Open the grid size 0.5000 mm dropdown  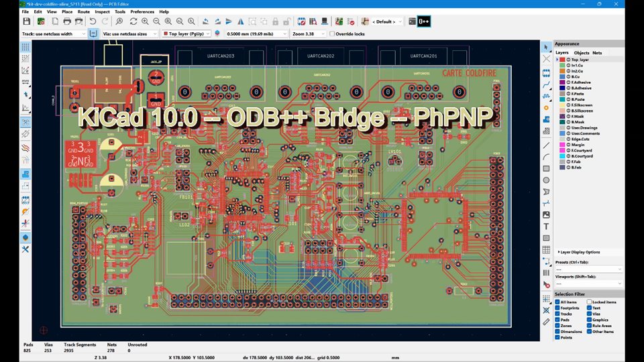tap(256, 34)
